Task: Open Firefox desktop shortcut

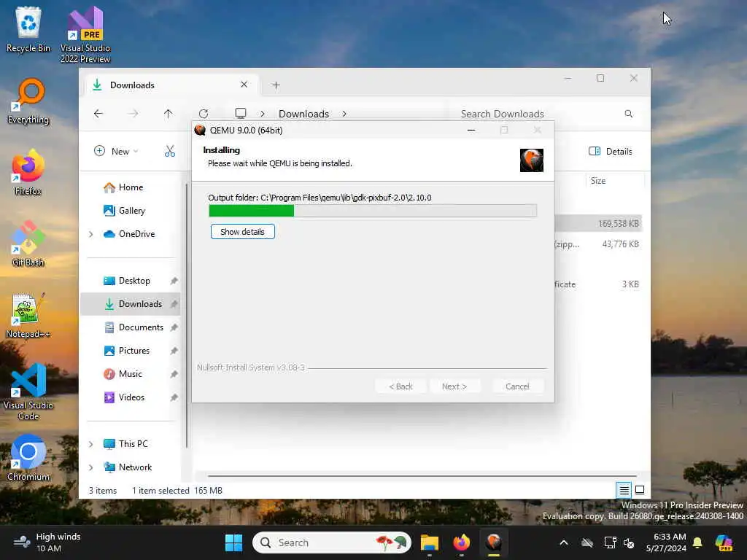Action: [x=28, y=172]
